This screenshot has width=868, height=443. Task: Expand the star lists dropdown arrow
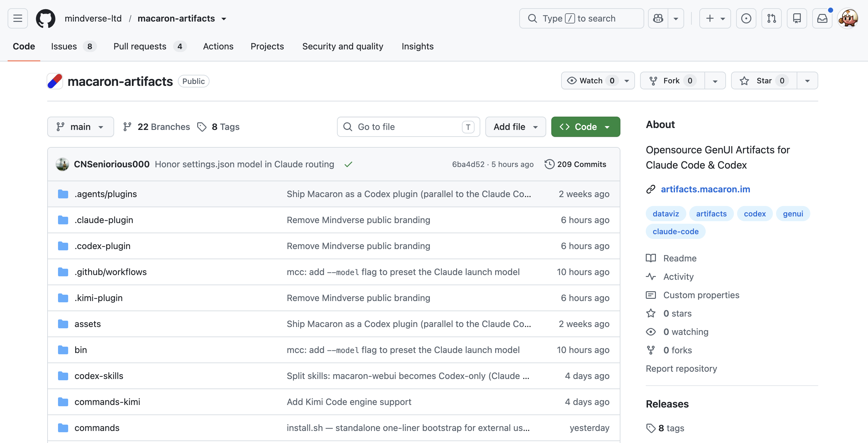coord(807,80)
